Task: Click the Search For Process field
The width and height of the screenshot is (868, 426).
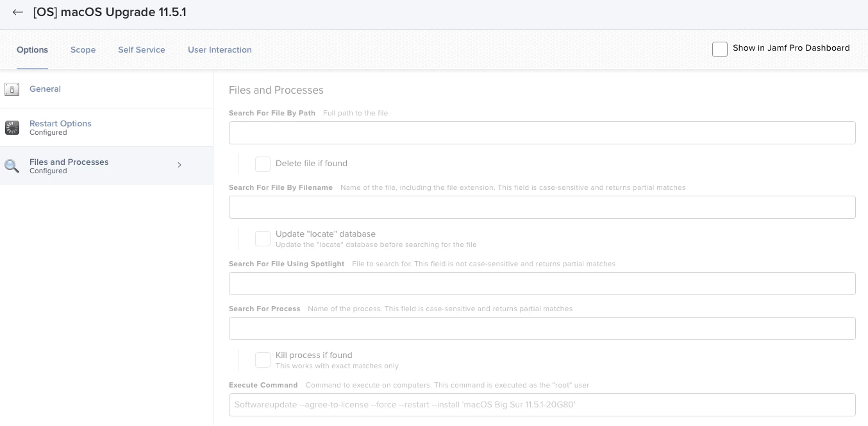Action: 542,328
